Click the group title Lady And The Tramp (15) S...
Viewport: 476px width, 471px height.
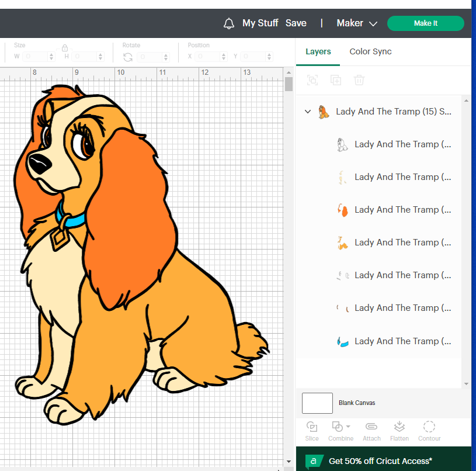394,112
